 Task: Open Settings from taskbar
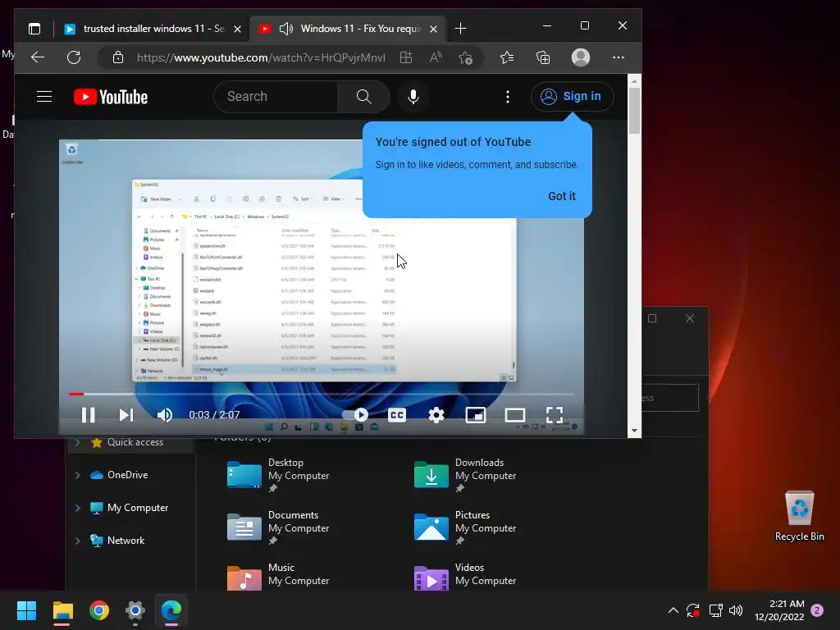[135, 610]
